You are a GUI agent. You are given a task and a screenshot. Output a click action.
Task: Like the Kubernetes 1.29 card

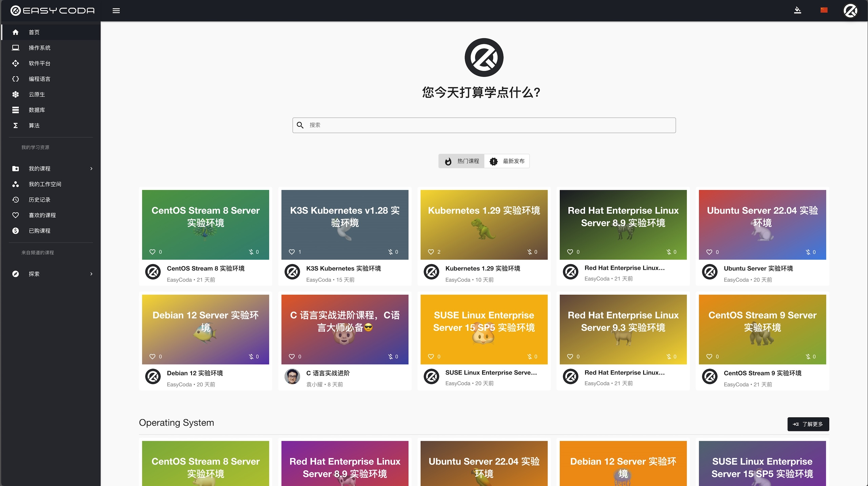click(431, 252)
